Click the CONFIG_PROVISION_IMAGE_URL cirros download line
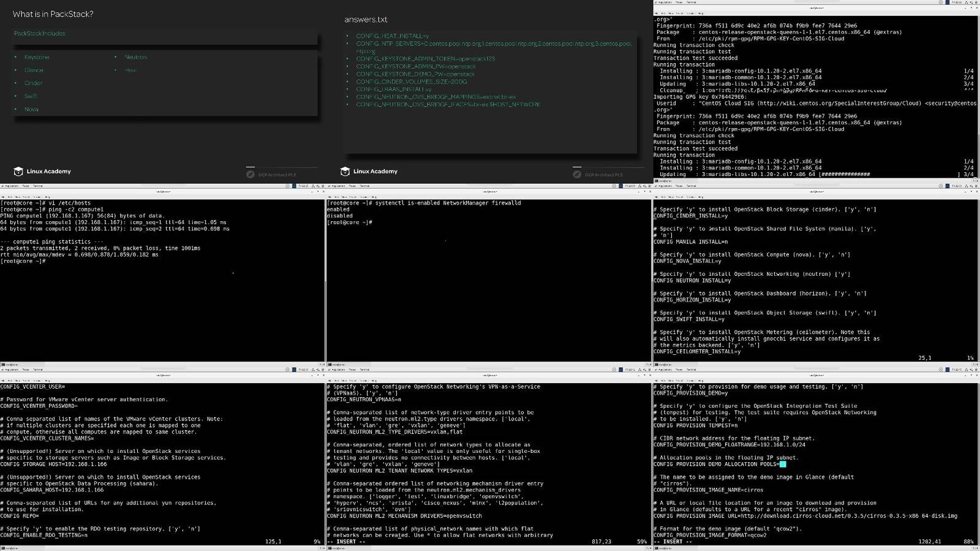980x551 pixels. (x=805, y=515)
